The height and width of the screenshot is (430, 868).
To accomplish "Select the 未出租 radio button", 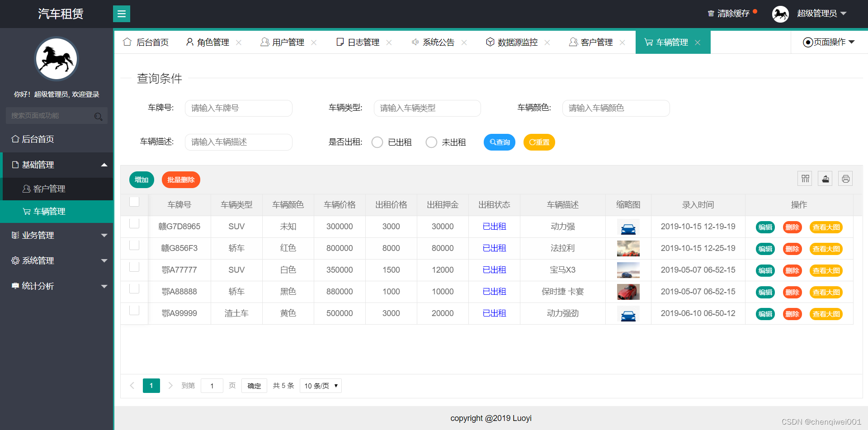I will pyautogui.click(x=431, y=142).
